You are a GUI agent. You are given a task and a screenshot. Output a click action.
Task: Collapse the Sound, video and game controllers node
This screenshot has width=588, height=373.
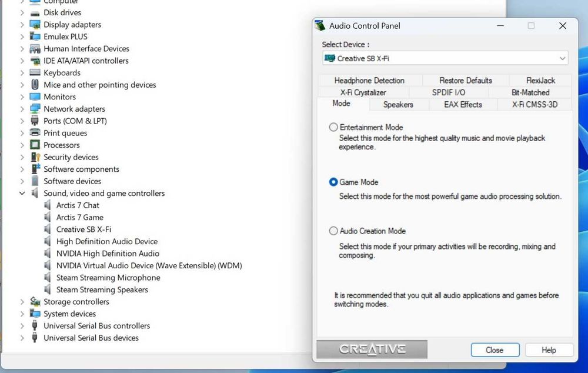point(22,193)
